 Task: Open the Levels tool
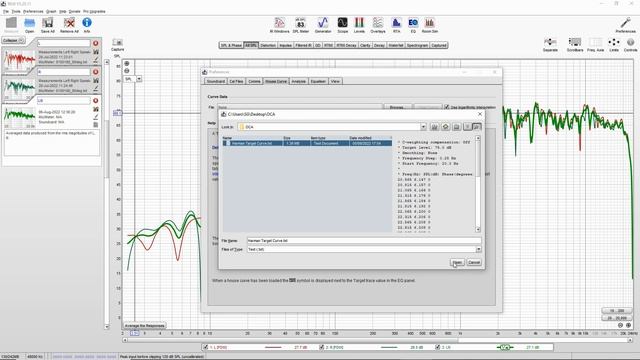pos(359,24)
